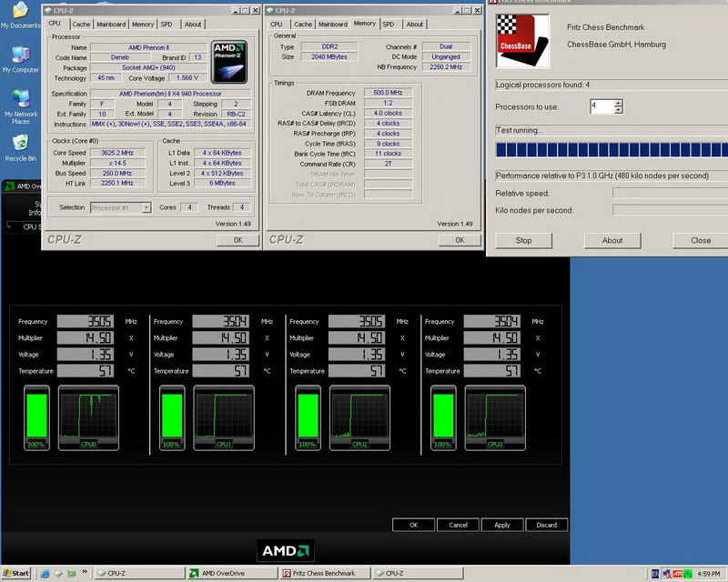The image size is (728, 582).
Task: Click the CPU3 usage history graph
Action: [495, 417]
